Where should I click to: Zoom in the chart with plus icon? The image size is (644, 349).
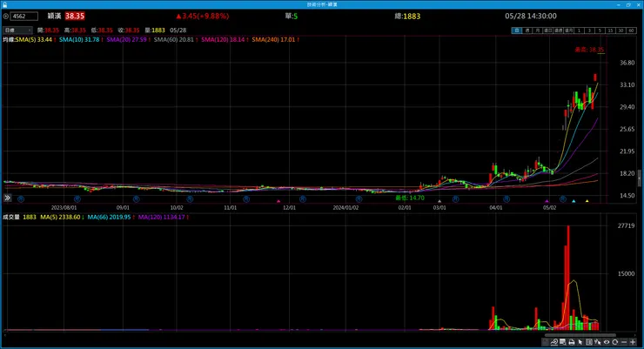click(x=633, y=342)
